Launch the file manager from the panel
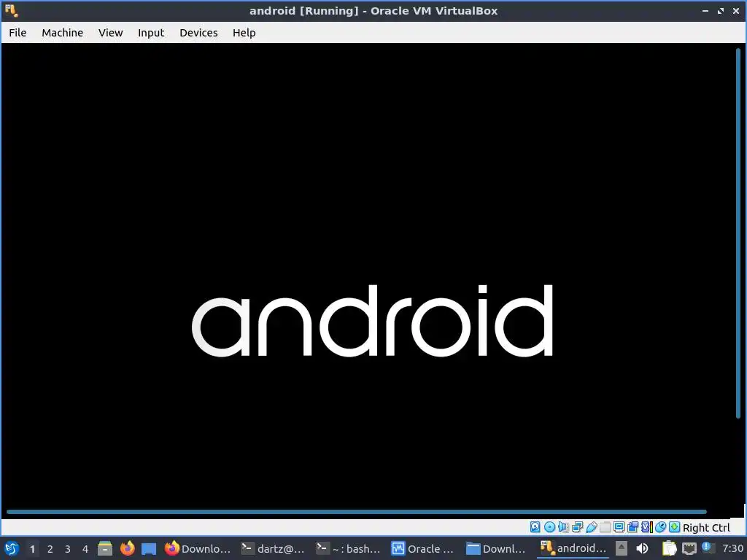Screen dimensions: 747x560 point(105,549)
